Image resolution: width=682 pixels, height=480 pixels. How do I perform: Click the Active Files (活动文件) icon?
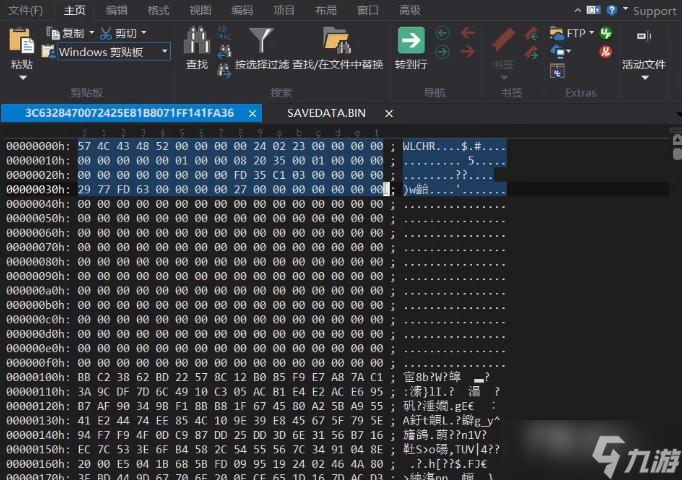641,40
